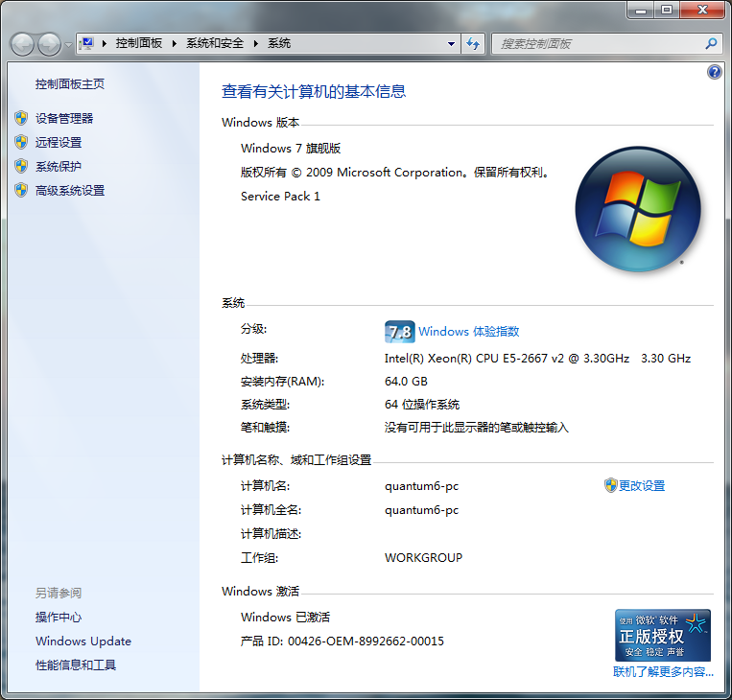
Task: Click full computer name beside 计算机全名
Action: [421, 510]
